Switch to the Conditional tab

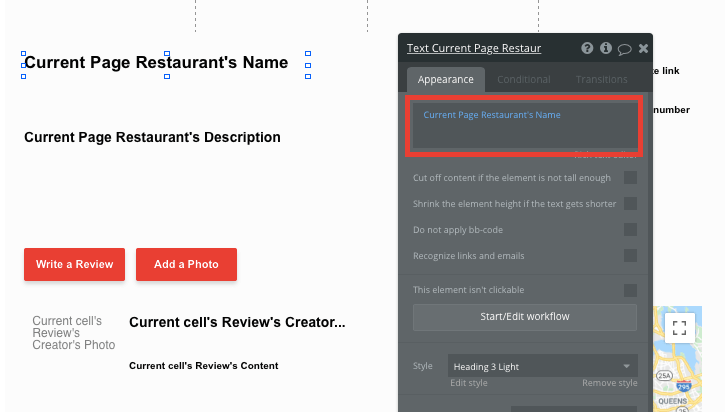point(524,79)
